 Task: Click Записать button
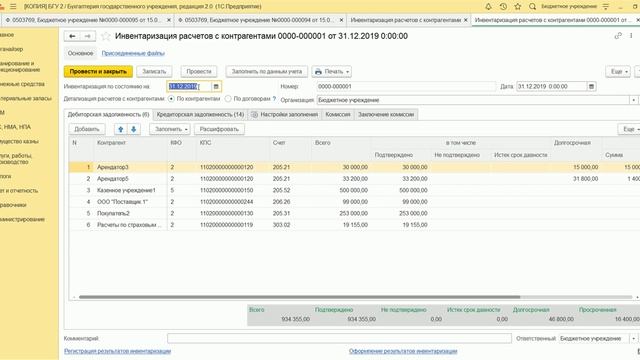tap(154, 71)
